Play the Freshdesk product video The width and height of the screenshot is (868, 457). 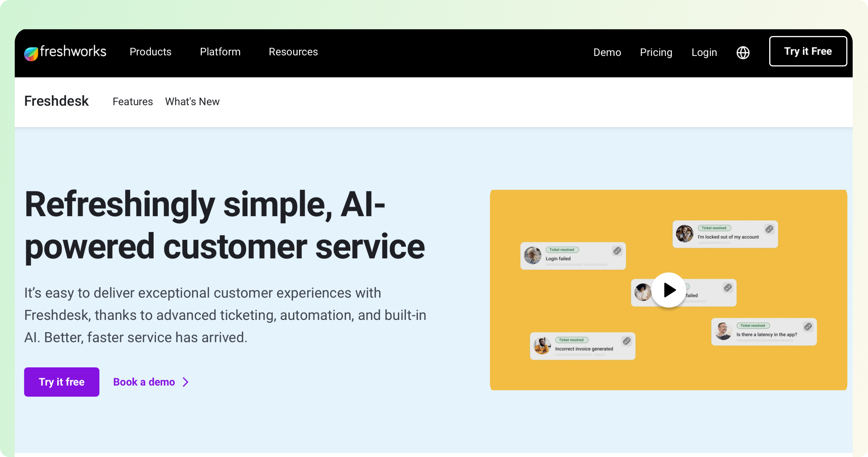(668, 290)
